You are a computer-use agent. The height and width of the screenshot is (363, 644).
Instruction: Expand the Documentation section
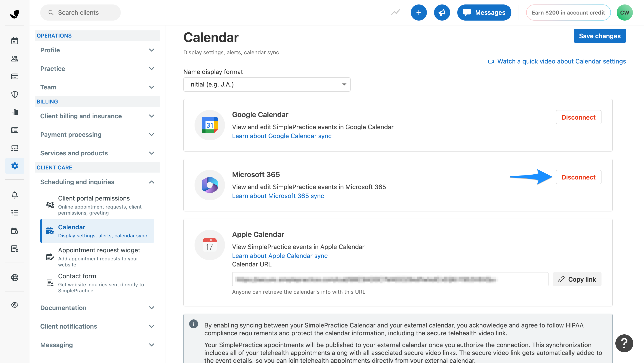97,308
